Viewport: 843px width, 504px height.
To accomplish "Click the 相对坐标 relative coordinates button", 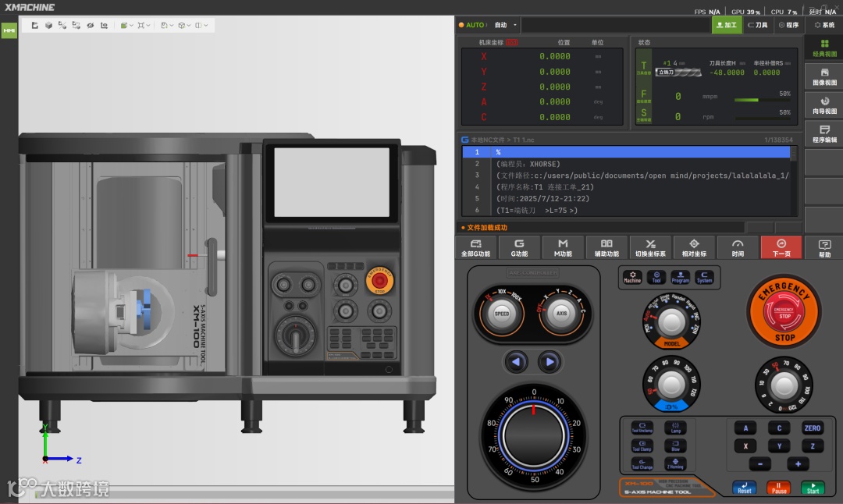I will click(x=694, y=247).
